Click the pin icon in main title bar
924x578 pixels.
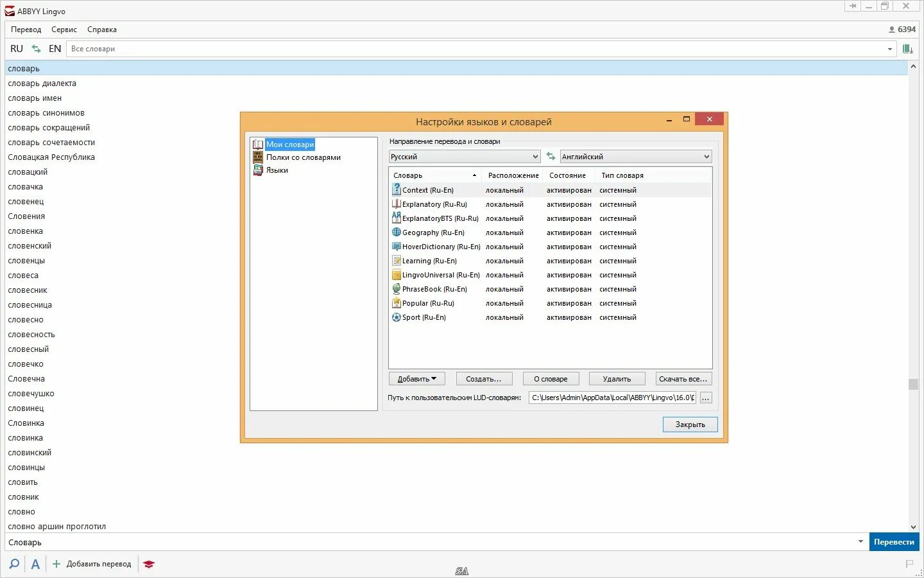click(853, 6)
